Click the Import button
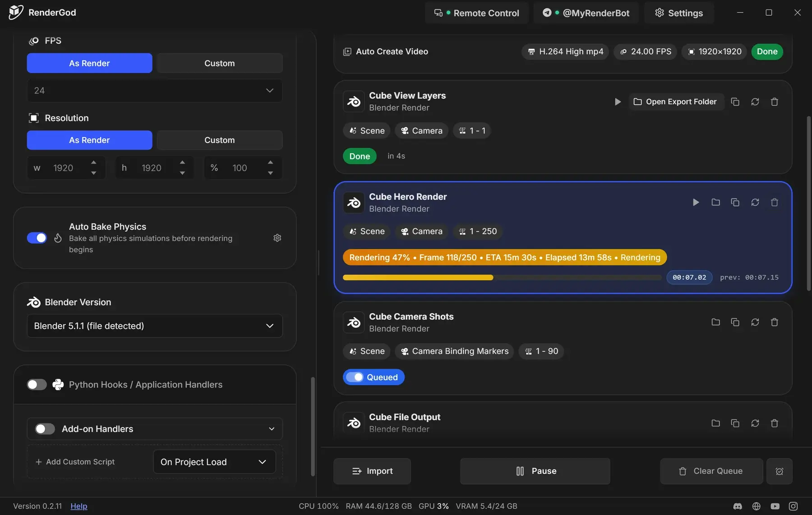Screen dimensions: 812x515 click(372, 471)
